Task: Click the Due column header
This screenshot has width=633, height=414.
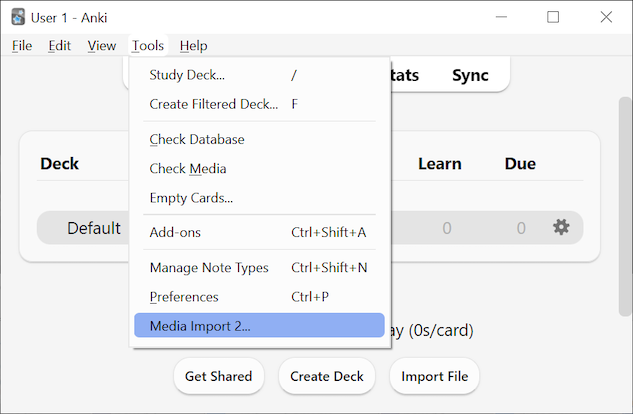Action: tap(520, 164)
